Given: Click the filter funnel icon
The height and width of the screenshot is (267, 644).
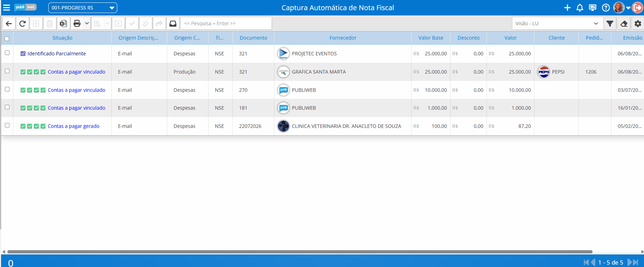Looking at the screenshot, I should (x=610, y=23).
